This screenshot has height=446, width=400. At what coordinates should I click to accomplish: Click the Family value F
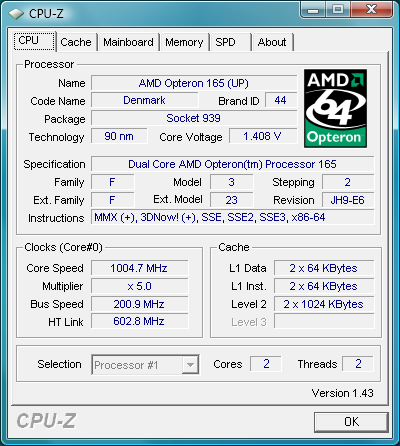tap(113, 182)
